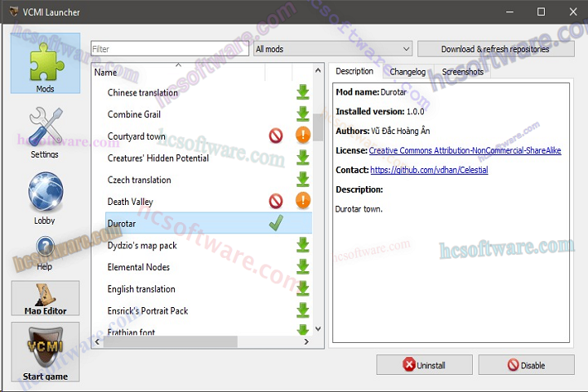The height and width of the screenshot is (392, 588).
Task: Open the All mods filter dropdown
Action: point(332,49)
